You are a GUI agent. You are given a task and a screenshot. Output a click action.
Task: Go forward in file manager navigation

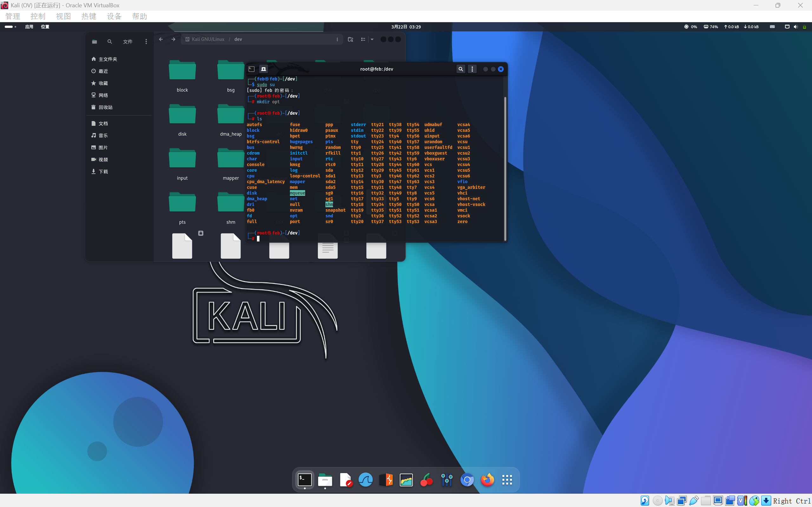(174, 39)
